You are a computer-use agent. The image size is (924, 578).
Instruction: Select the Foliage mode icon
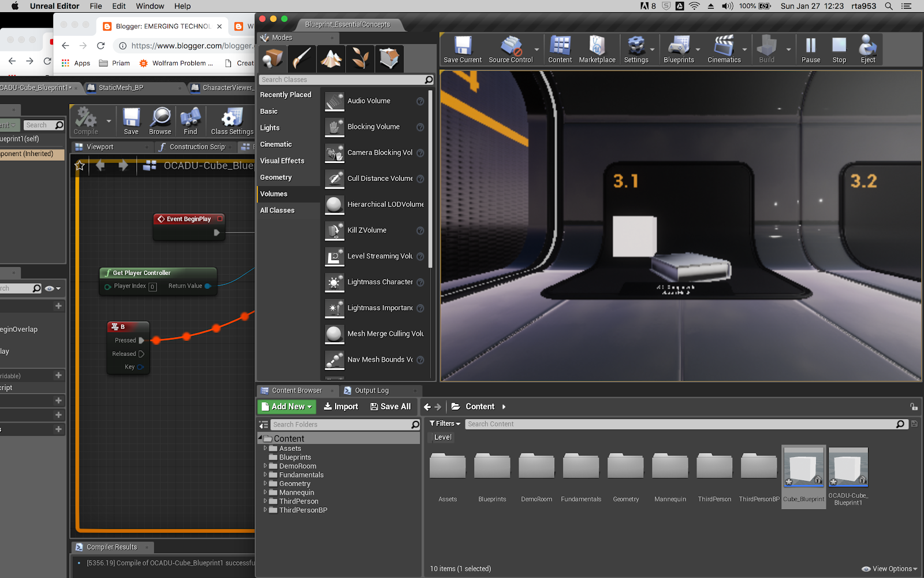click(x=360, y=58)
